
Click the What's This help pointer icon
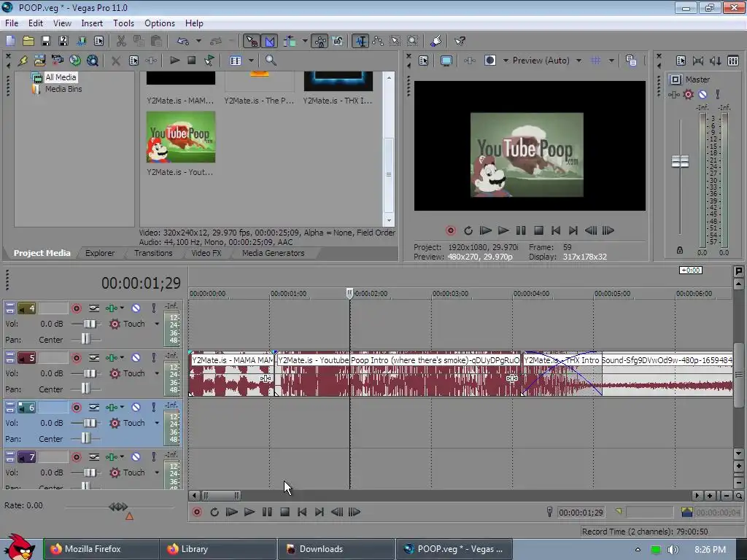pyautogui.click(x=460, y=41)
